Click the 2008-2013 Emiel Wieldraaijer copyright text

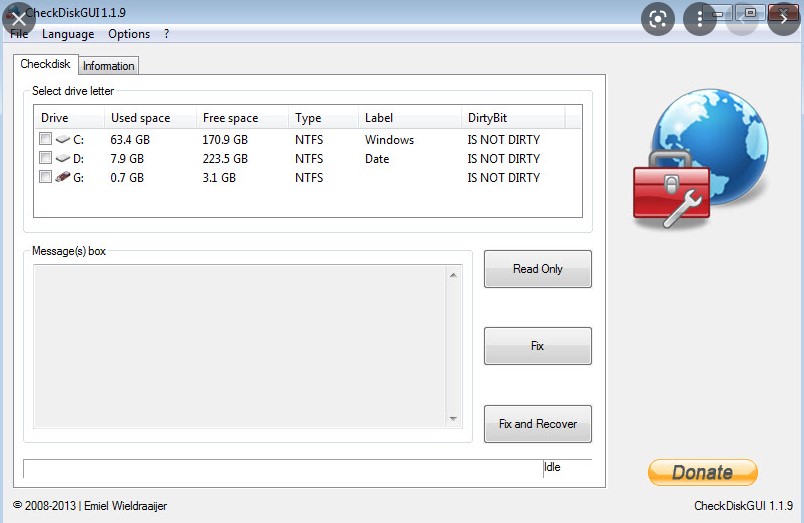(90, 506)
